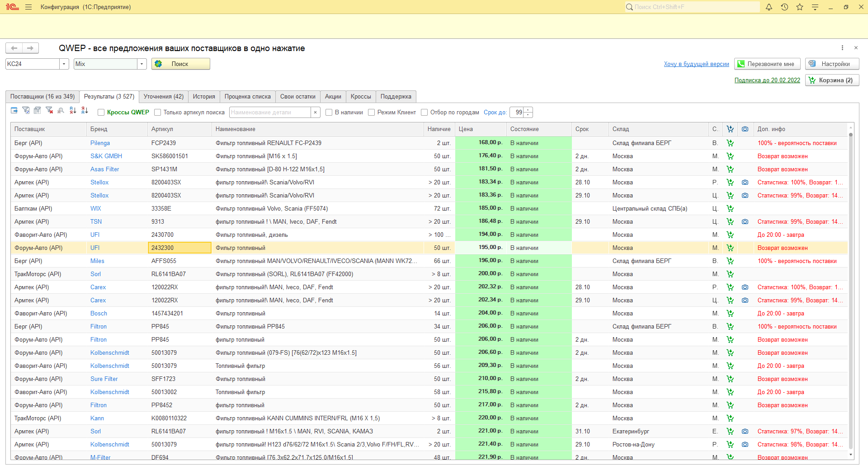Open photo for TSN 9313 row
The image size is (868, 470).
[x=745, y=221]
